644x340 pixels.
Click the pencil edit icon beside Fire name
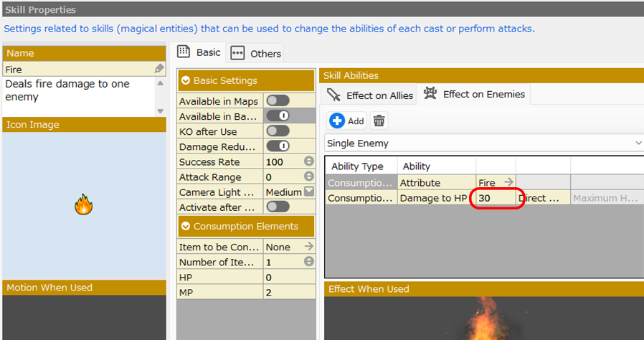[159, 69]
